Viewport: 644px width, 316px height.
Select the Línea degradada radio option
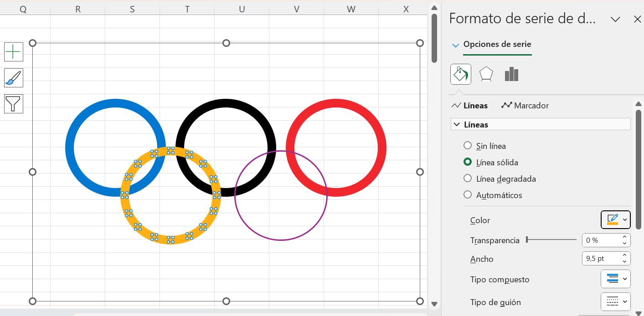pos(468,178)
